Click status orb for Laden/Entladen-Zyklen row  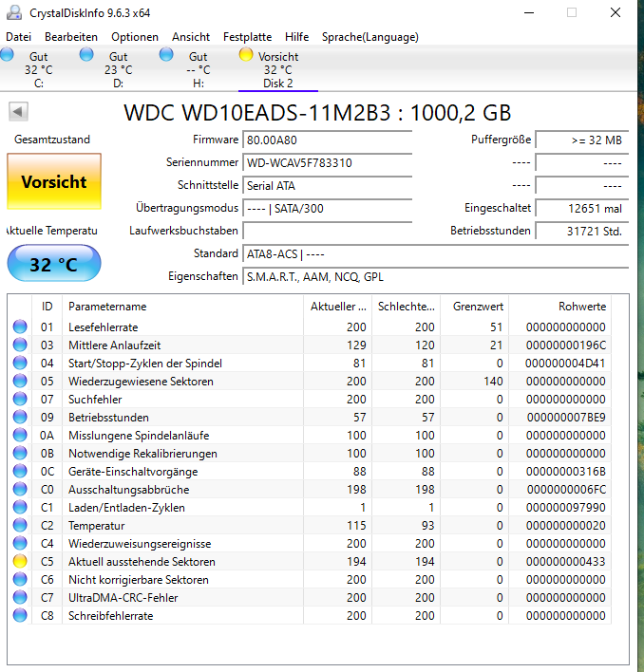tap(20, 507)
